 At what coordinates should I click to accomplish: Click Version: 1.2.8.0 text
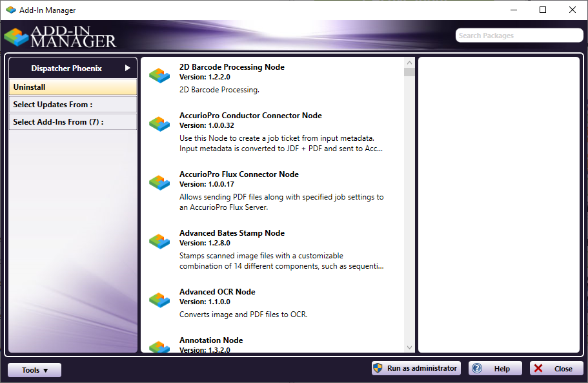point(205,243)
